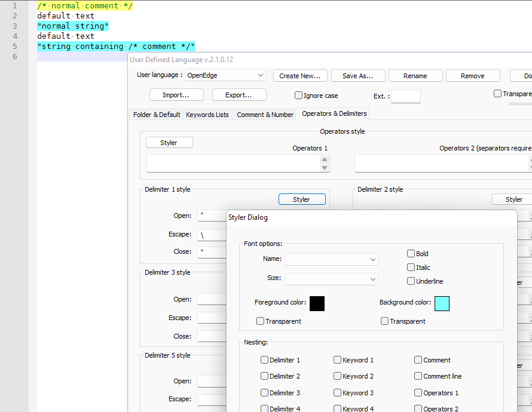
Task: Switch to the Folder & Default tab
Action: [157, 115]
